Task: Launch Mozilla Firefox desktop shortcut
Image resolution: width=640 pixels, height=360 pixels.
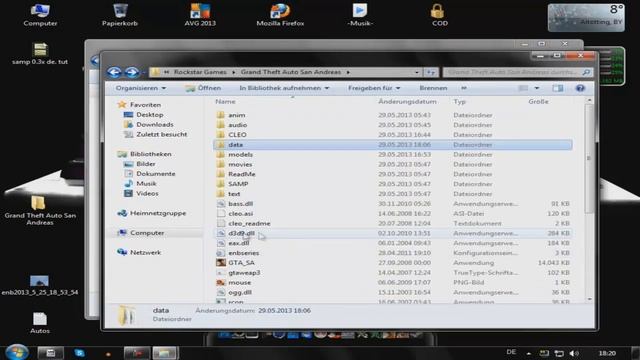Action: click(280, 15)
